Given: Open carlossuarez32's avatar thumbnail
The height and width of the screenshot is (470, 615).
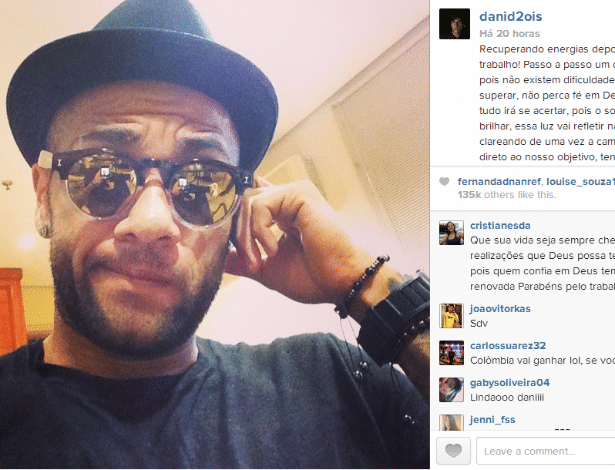Looking at the screenshot, I should tap(451, 353).
